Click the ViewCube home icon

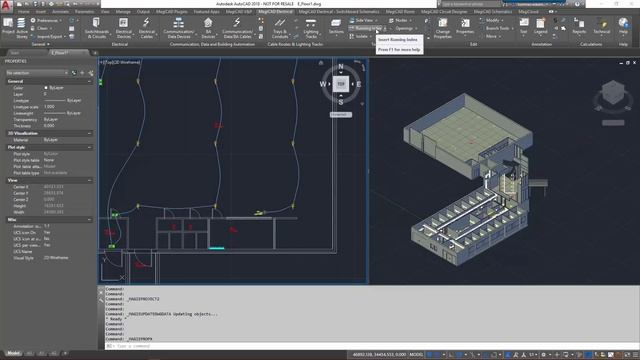point(321,63)
